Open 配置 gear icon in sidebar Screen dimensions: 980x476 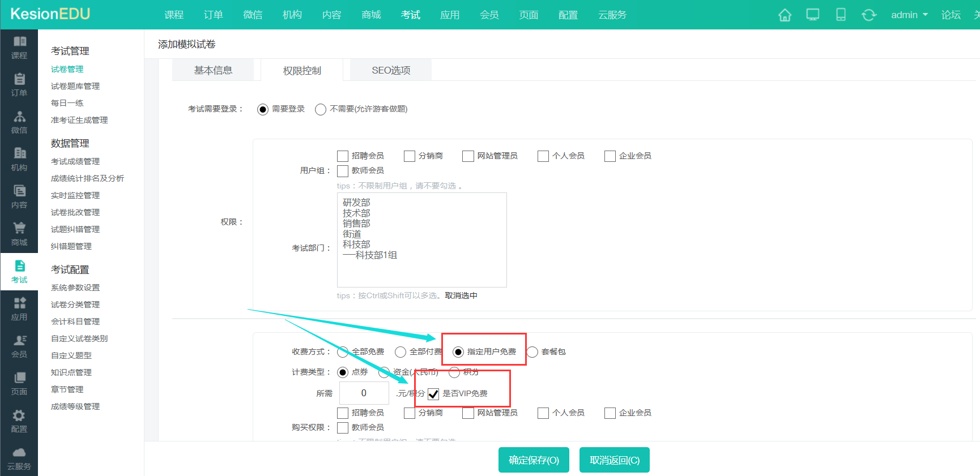[19, 421]
